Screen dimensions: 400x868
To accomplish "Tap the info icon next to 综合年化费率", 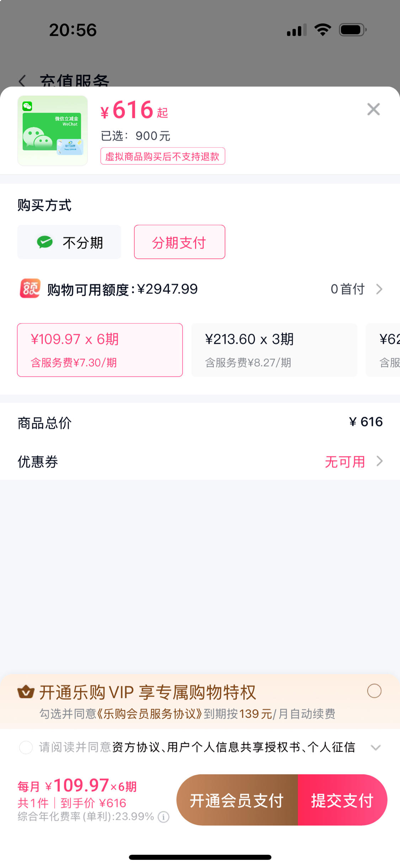I will click(164, 817).
